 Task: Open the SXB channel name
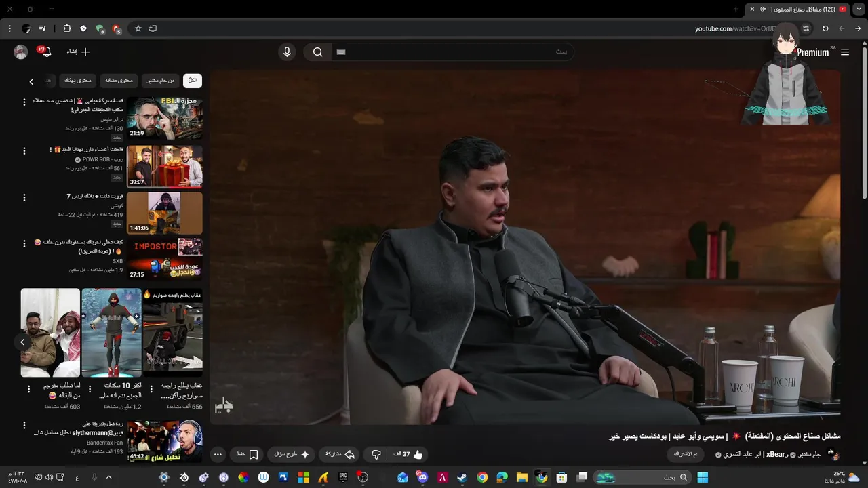pyautogui.click(x=118, y=261)
